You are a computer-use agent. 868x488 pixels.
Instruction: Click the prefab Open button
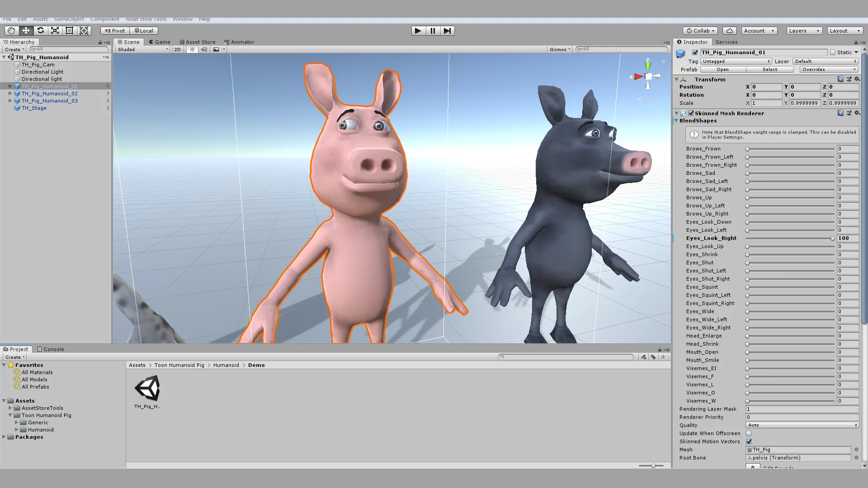pos(723,69)
